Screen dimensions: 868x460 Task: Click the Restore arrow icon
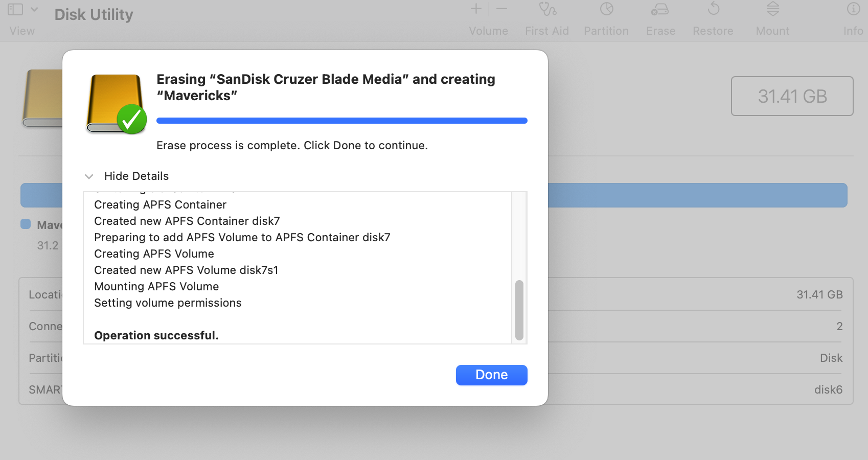point(714,9)
